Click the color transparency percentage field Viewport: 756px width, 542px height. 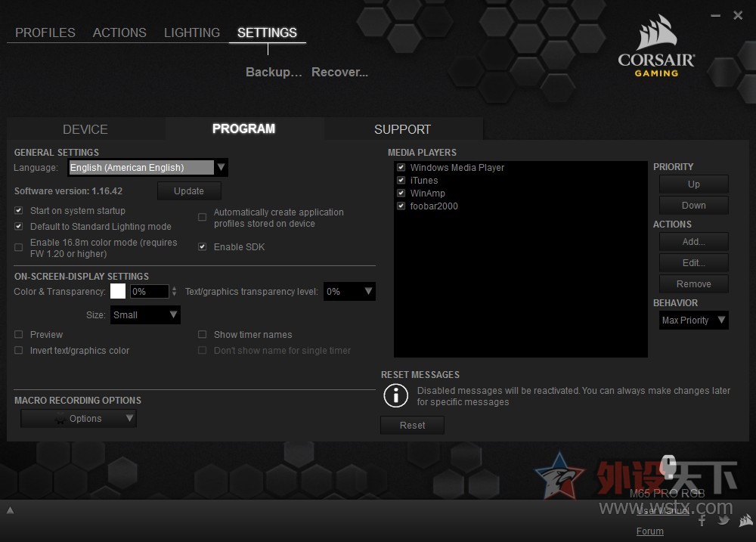pos(149,291)
